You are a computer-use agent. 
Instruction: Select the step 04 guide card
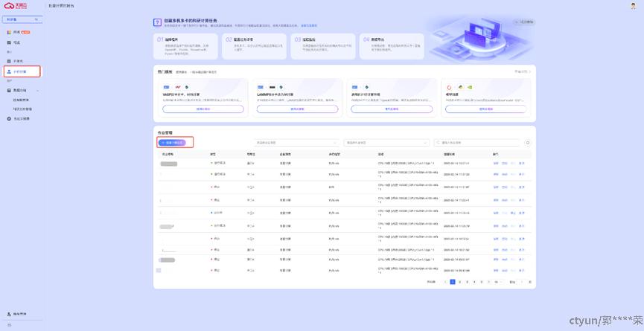click(x=392, y=46)
